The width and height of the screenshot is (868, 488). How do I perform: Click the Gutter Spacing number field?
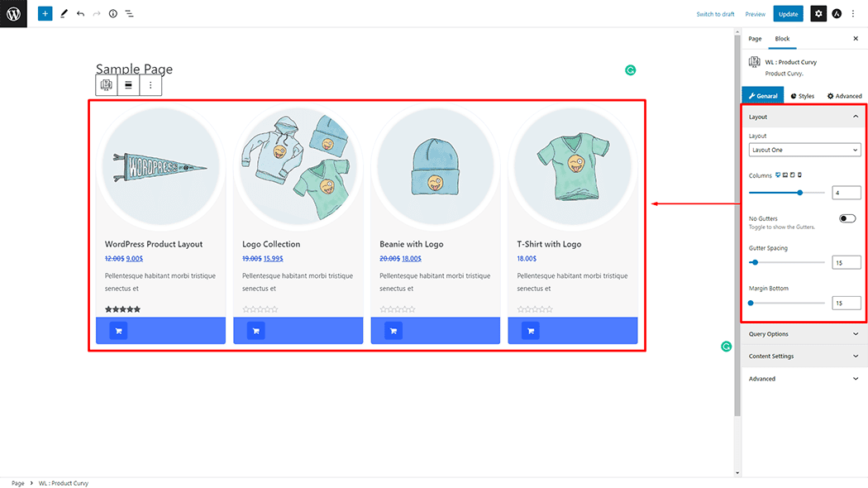tap(846, 263)
